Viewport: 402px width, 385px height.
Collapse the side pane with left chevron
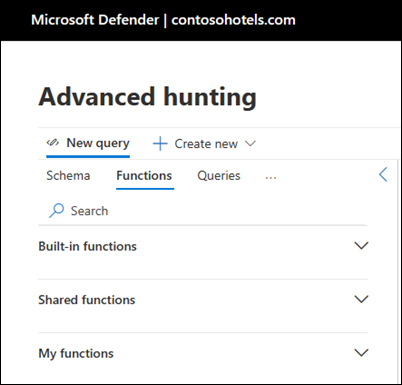tap(383, 174)
